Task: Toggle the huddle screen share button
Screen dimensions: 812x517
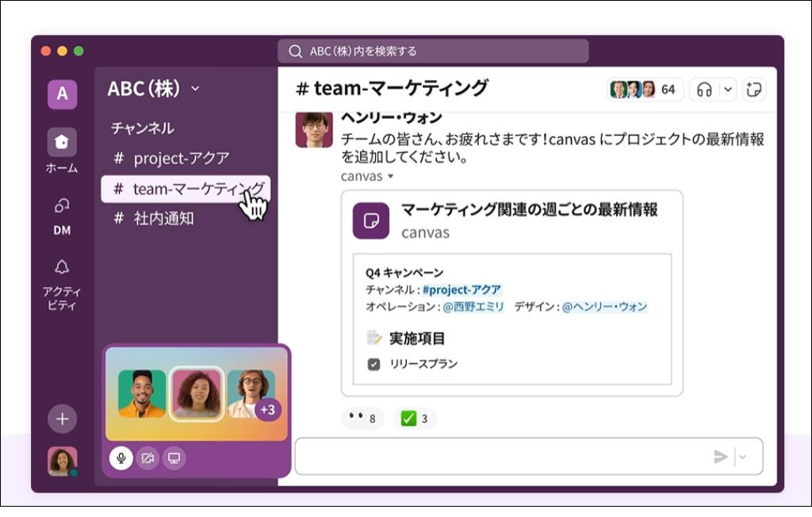Action: coord(174,458)
